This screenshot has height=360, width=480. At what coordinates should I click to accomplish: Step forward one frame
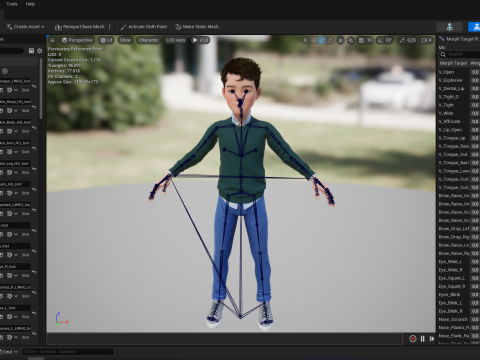point(432,339)
